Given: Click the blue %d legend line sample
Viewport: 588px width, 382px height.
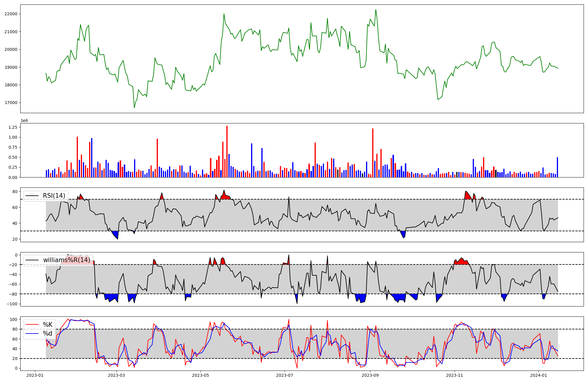Looking at the screenshot, I should 32,334.
